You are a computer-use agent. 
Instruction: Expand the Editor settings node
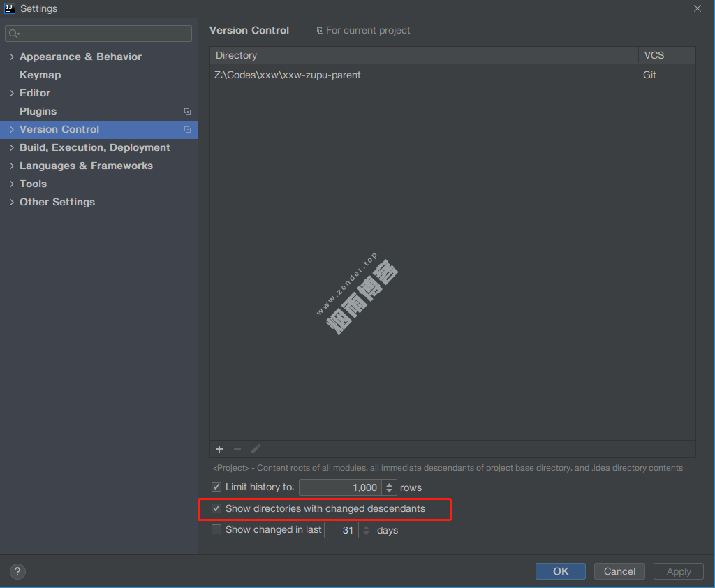click(x=12, y=93)
